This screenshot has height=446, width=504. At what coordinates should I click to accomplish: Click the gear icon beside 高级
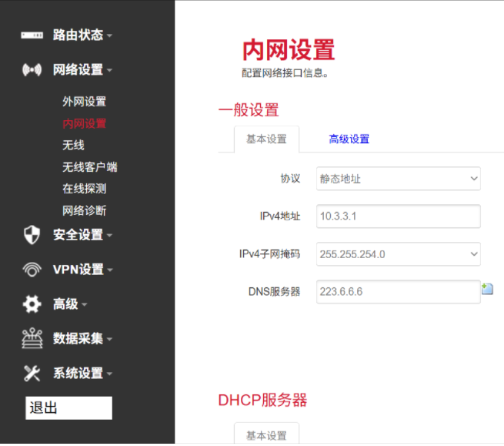pos(32,304)
